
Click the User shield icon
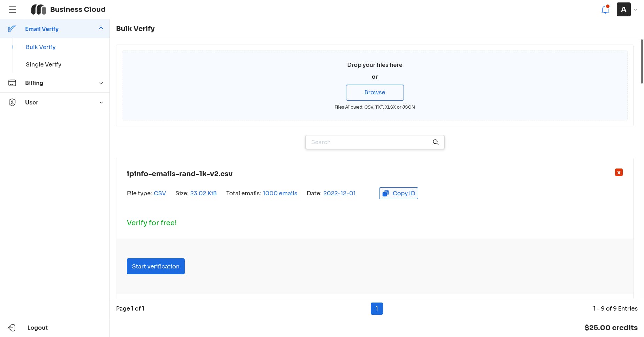(12, 102)
